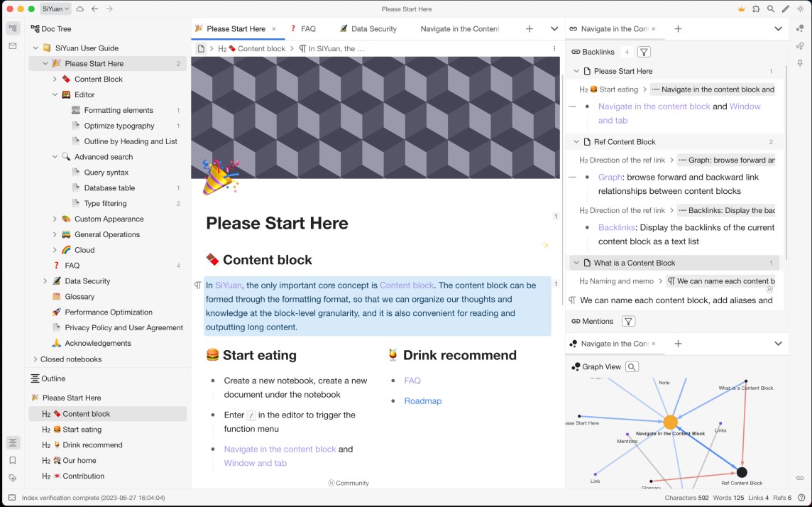Click the cloud sync icon in title bar

[x=79, y=9]
